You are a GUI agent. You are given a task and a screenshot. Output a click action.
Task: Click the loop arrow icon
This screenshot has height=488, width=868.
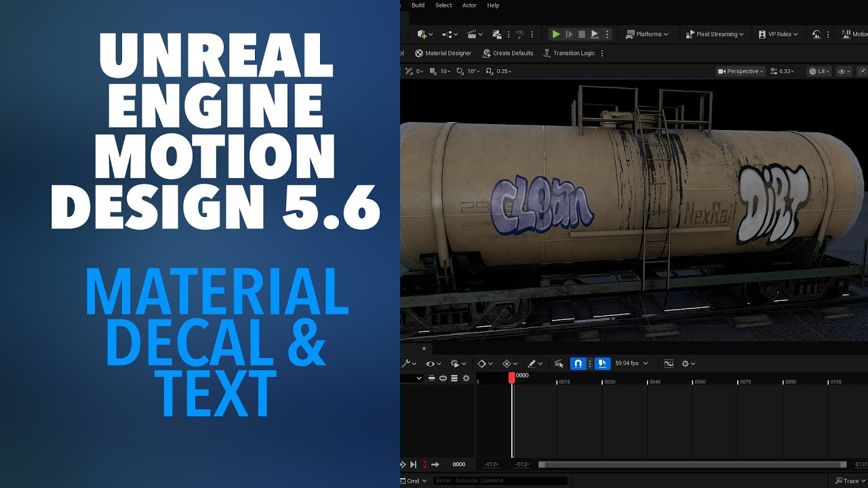pyautogui.click(x=435, y=464)
